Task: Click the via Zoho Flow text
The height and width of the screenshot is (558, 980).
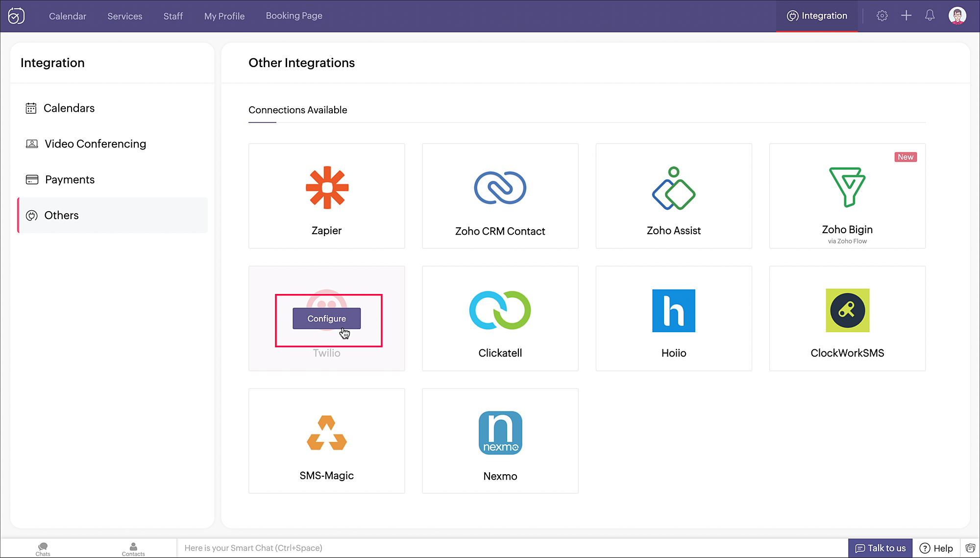Action: pos(847,241)
